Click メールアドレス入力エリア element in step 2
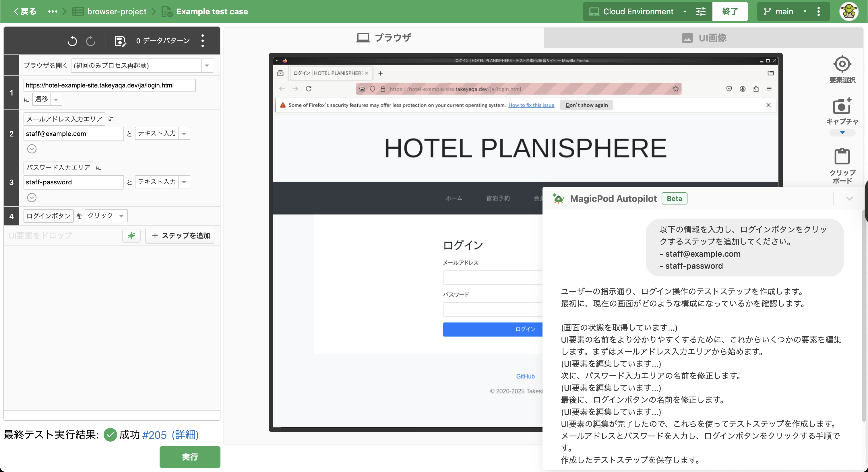868x472 pixels. (64, 119)
